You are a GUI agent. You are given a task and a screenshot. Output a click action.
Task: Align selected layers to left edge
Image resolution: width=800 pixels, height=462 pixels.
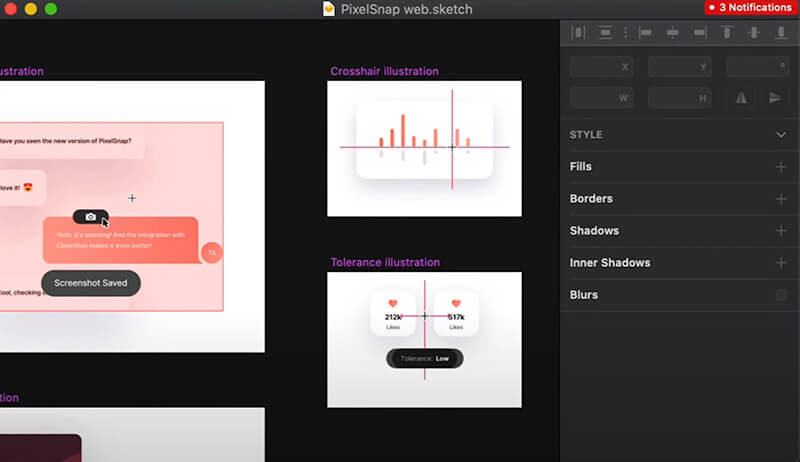pos(646,32)
